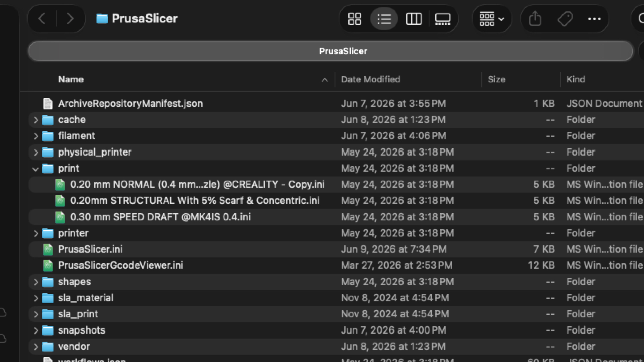Sort files by Kind column
The height and width of the screenshot is (362, 644).
click(576, 79)
